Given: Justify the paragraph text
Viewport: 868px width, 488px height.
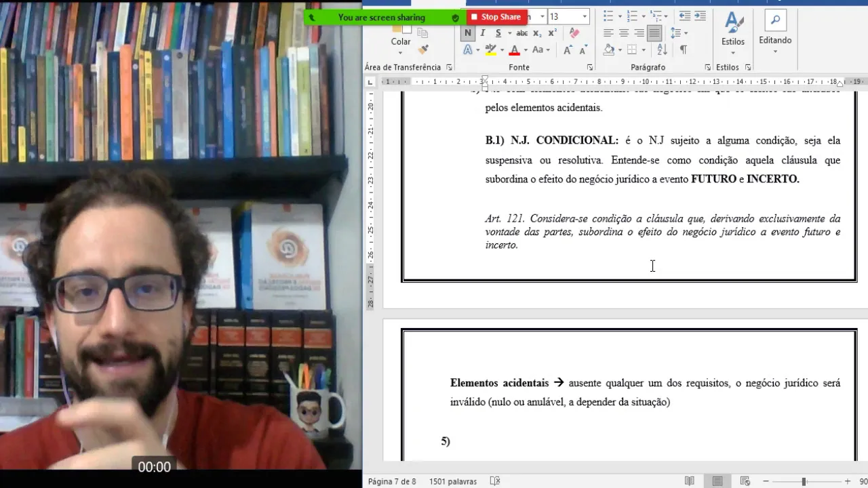Looking at the screenshot, I should (654, 33).
